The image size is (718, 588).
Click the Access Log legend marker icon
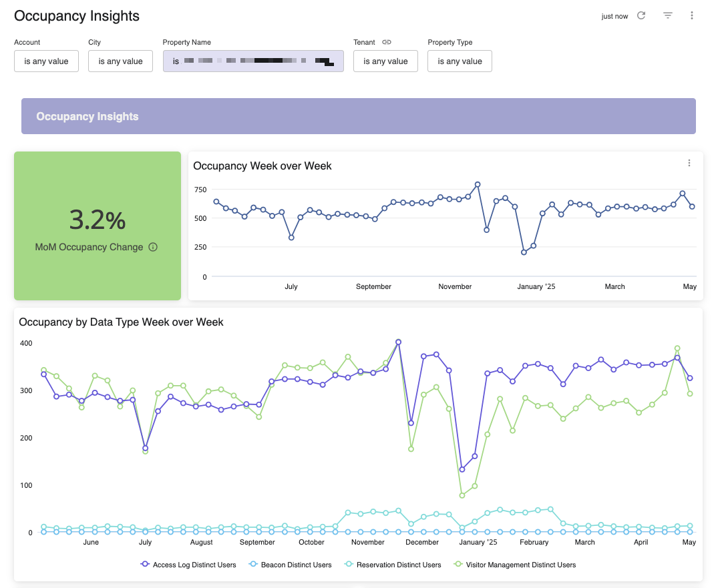click(145, 565)
